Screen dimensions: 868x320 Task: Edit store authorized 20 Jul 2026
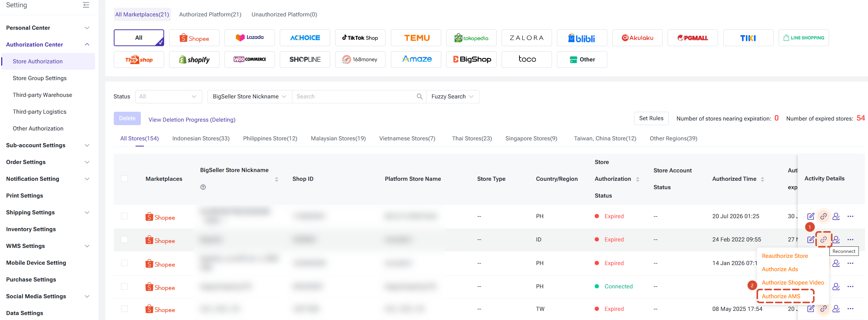pos(811,216)
